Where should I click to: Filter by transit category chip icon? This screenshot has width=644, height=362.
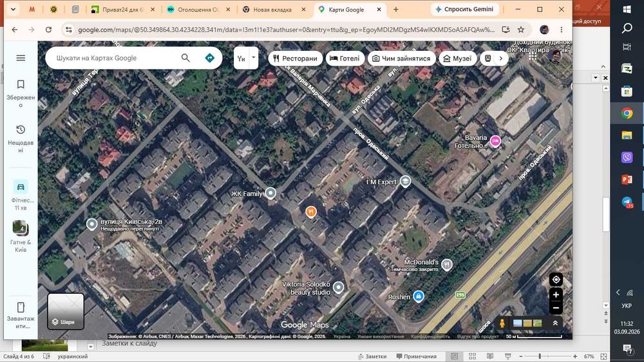pyautogui.click(x=488, y=59)
